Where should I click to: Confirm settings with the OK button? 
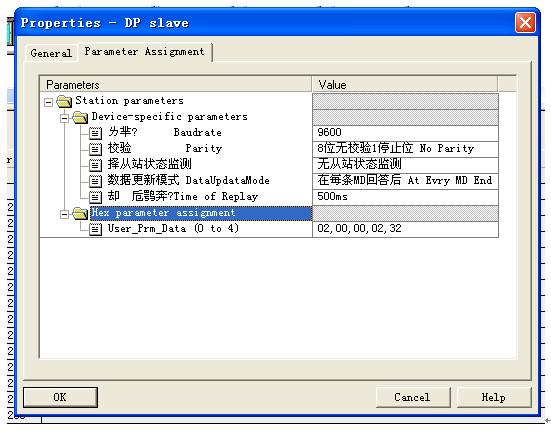pos(60,397)
